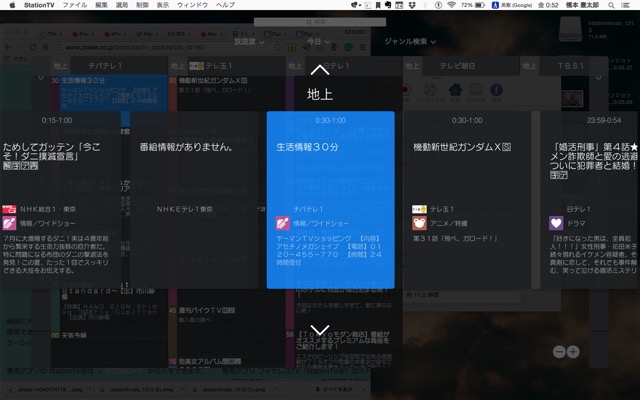Click the 金 0:52 clock
The image size is (640, 400).
point(548,5)
